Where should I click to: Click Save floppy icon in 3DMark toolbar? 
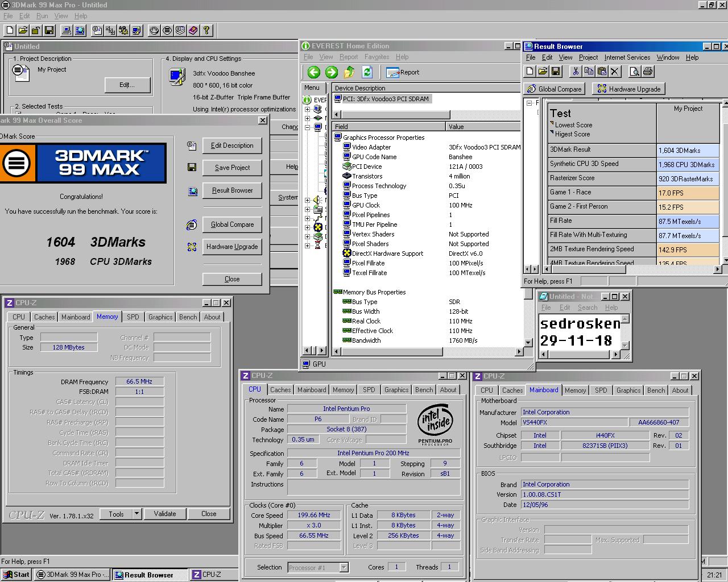click(49, 30)
